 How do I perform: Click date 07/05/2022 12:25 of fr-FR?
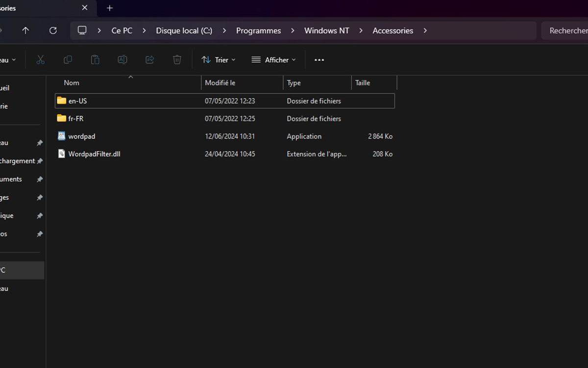pos(230,118)
